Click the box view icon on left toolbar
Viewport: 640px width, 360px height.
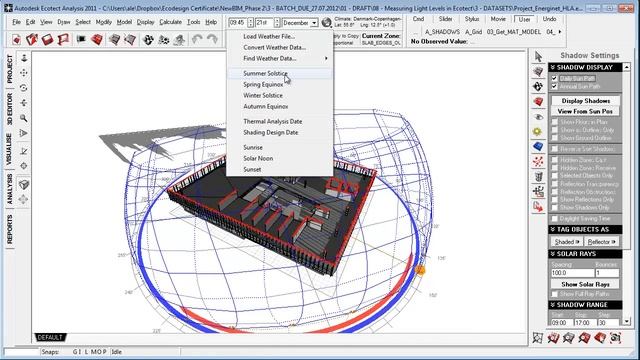tap(24, 184)
